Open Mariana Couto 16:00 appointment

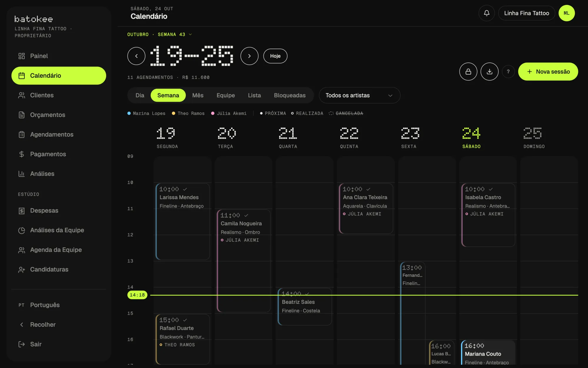coord(488,352)
